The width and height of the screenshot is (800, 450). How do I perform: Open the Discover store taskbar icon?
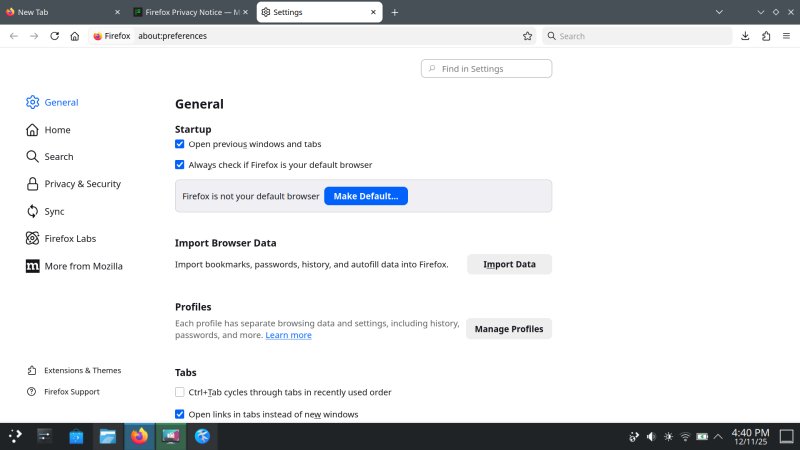(x=77, y=436)
